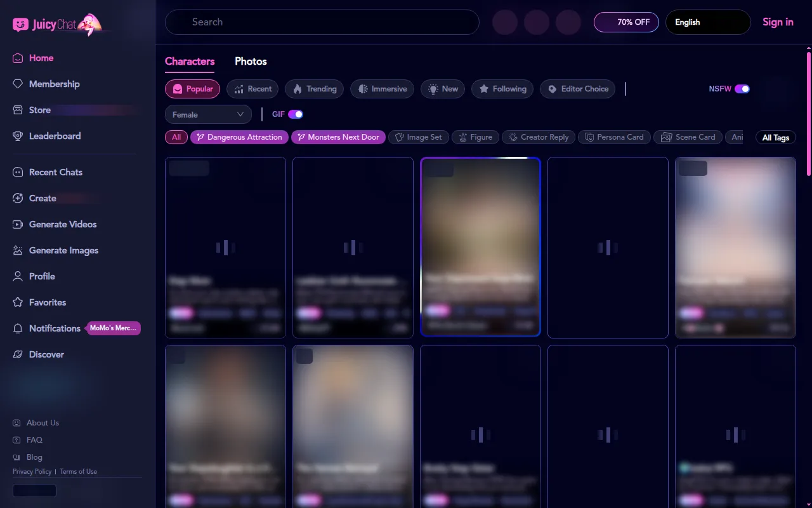Filter by New characters
The width and height of the screenshot is (812, 508).
pos(443,89)
